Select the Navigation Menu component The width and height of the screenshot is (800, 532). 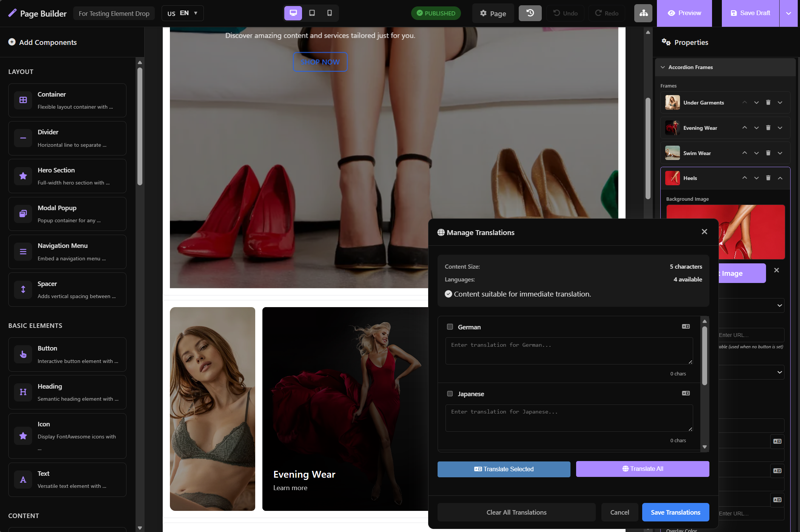[67, 252]
